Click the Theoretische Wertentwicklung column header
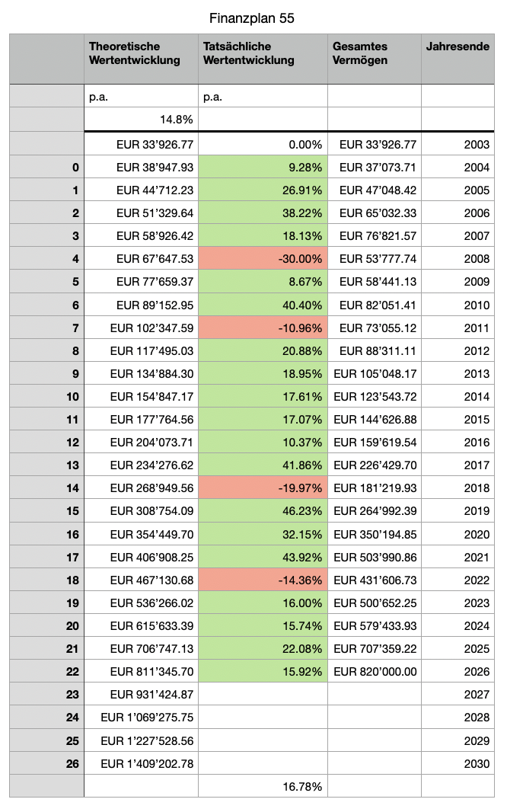Screen dimensions: 507x812 pyautogui.click(x=141, y=59)
